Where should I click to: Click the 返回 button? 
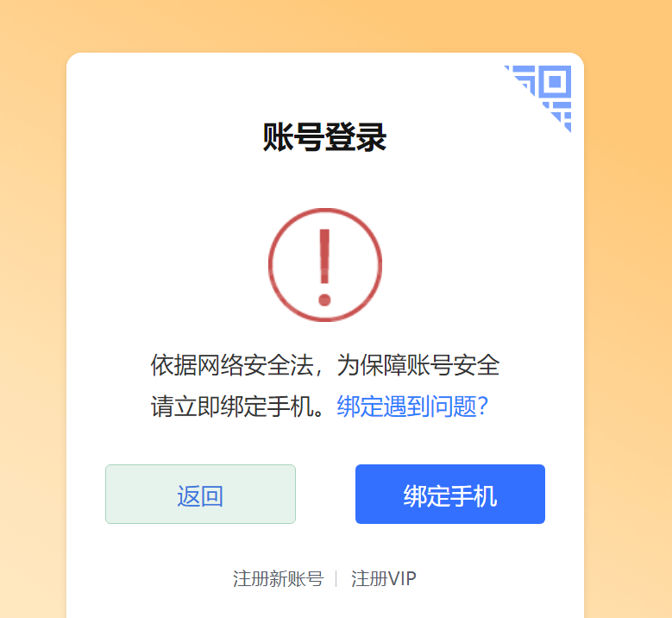pos(201,494)
